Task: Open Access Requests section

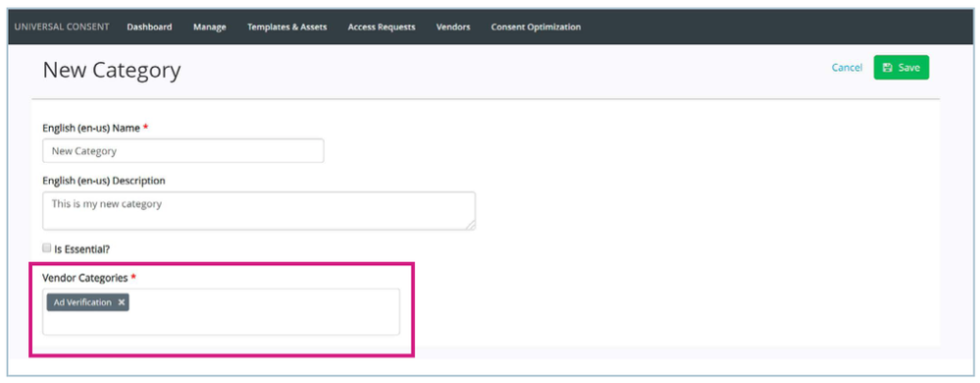Action: point(382,27)
